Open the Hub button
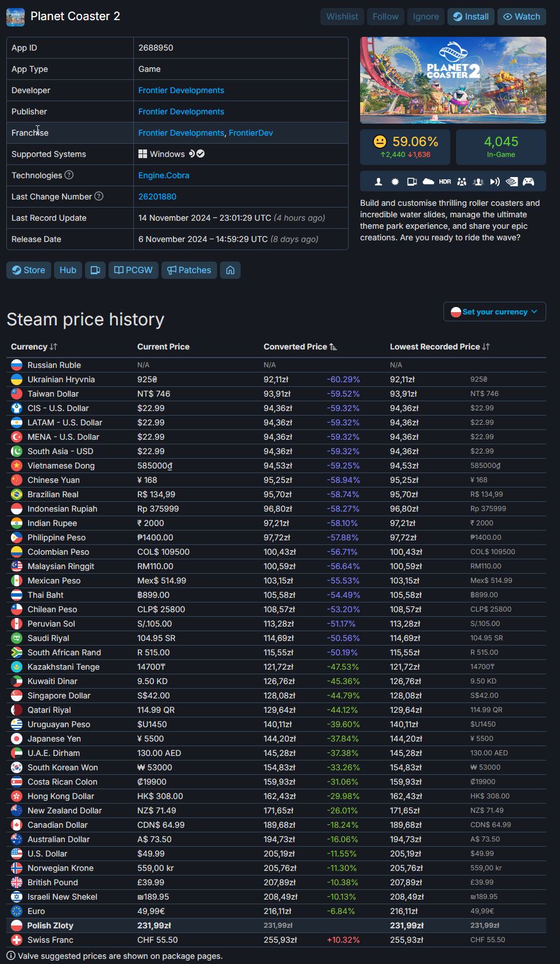Screen dimensions: 560x964 point(68,270)
